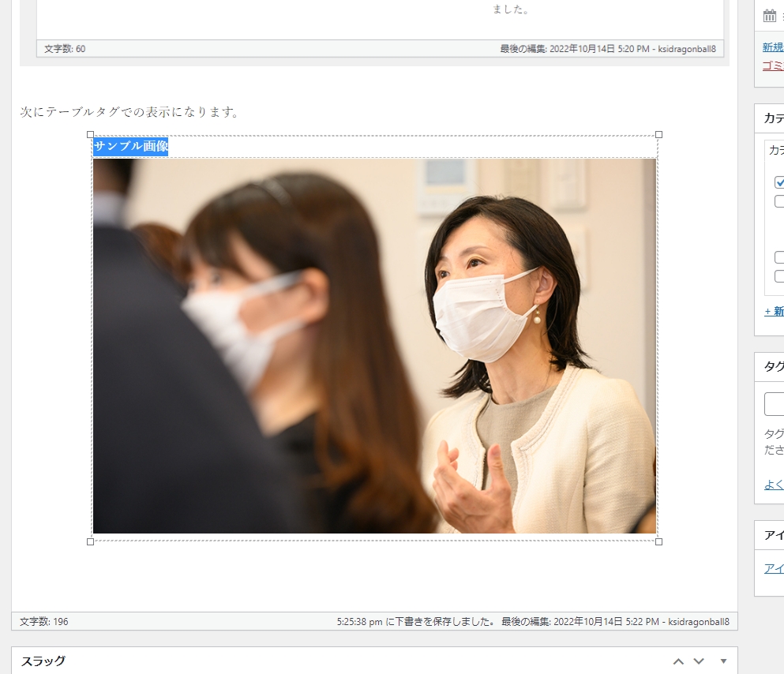784x674 pixels.
Task: Expand the '+ 新' add new category link
Action: click(774, 312)
